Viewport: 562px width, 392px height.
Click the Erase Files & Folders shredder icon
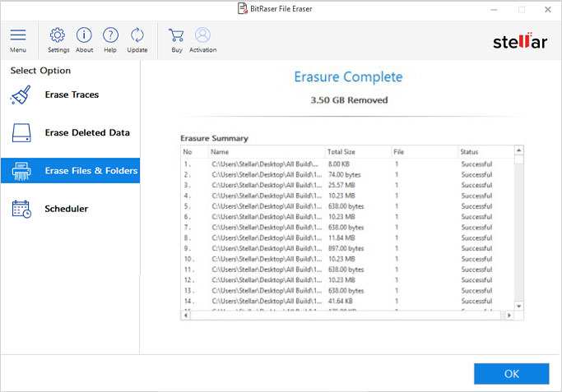tap(21, 171)
